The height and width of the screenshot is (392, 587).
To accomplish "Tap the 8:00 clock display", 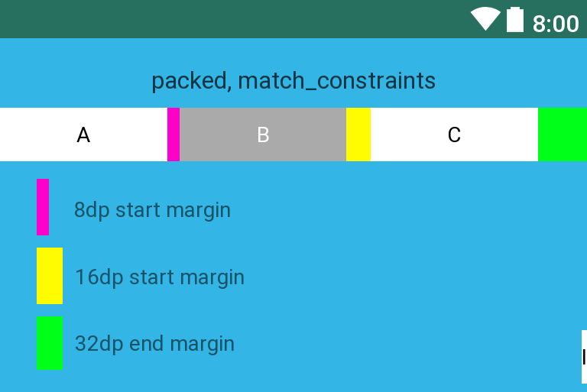I will (556, 24).
